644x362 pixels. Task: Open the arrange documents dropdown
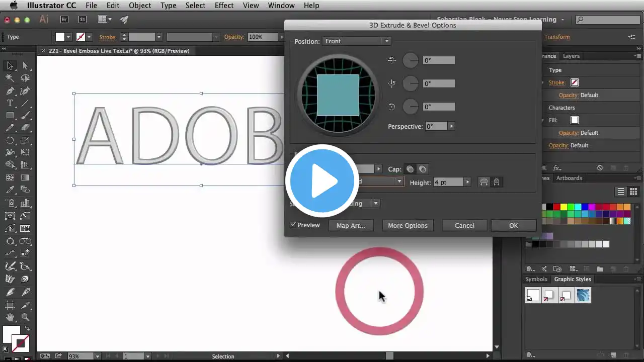105,20
